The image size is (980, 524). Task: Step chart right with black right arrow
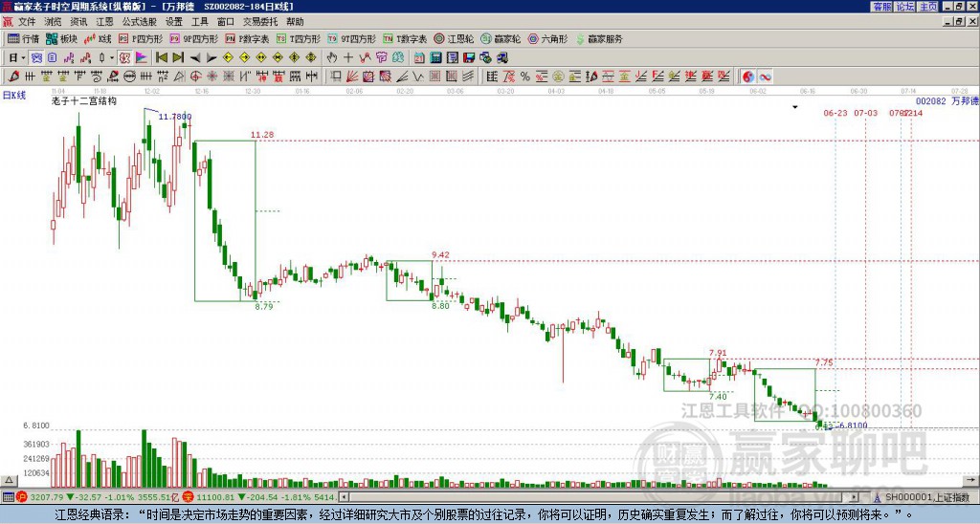pos(212,58)
